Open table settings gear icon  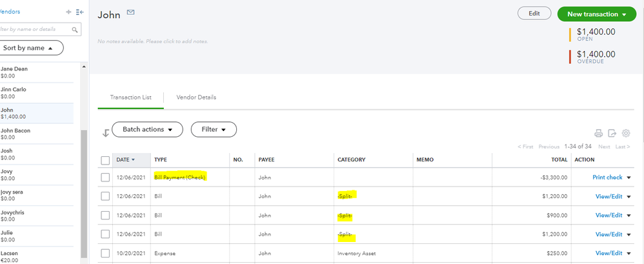click(626, 133)
